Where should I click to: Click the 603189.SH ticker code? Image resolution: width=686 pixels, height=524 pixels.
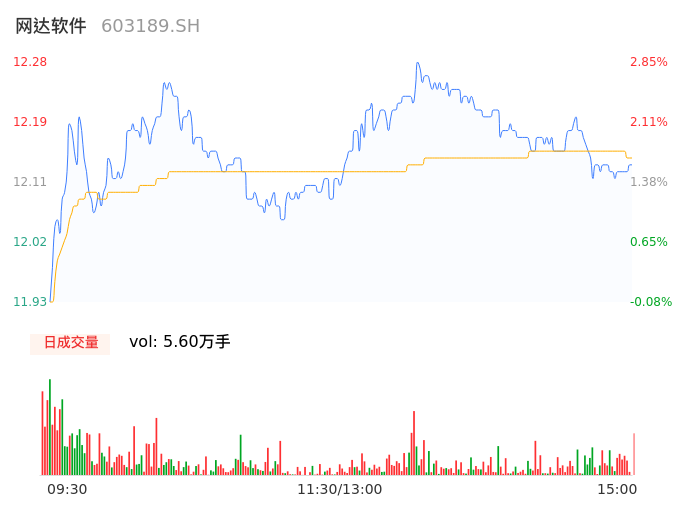pyautogui.click(x=150, y=26)
